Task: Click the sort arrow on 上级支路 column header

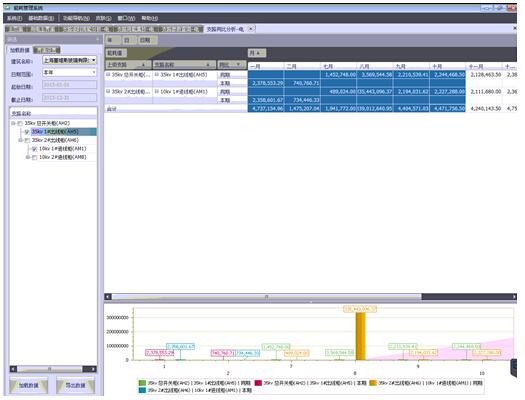Action: pyautogui.click(x=143, y=64)
